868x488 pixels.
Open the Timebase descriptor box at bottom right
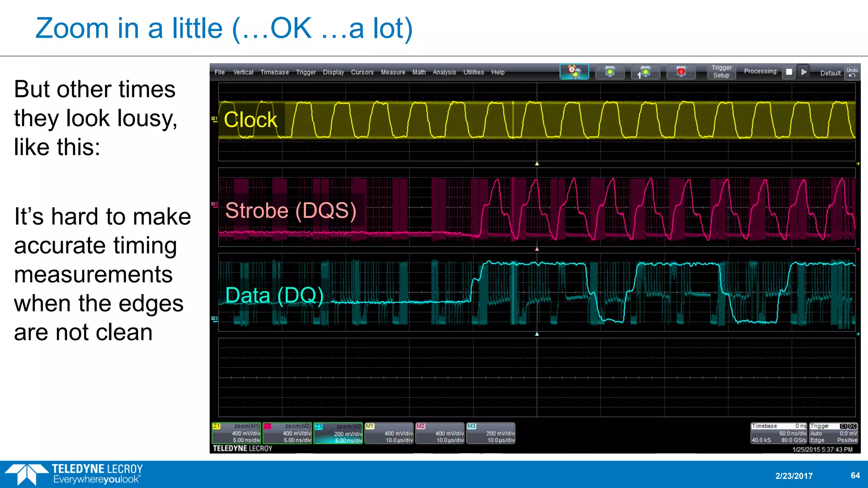(x=779, y=433)
